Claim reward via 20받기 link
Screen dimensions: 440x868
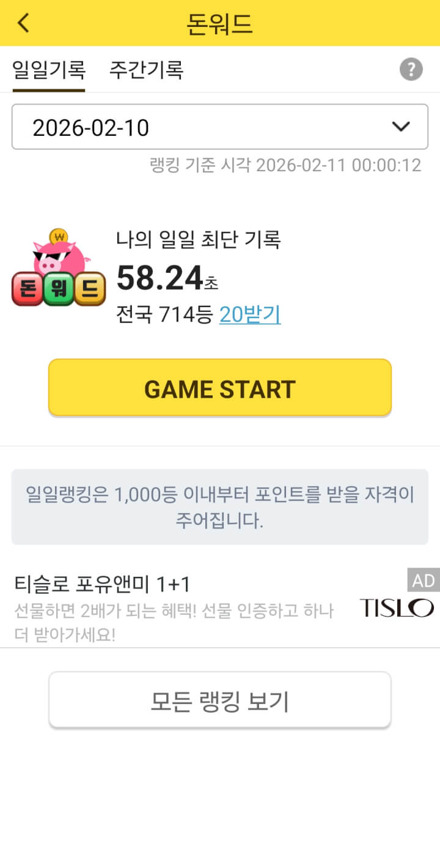pos(250,314)
